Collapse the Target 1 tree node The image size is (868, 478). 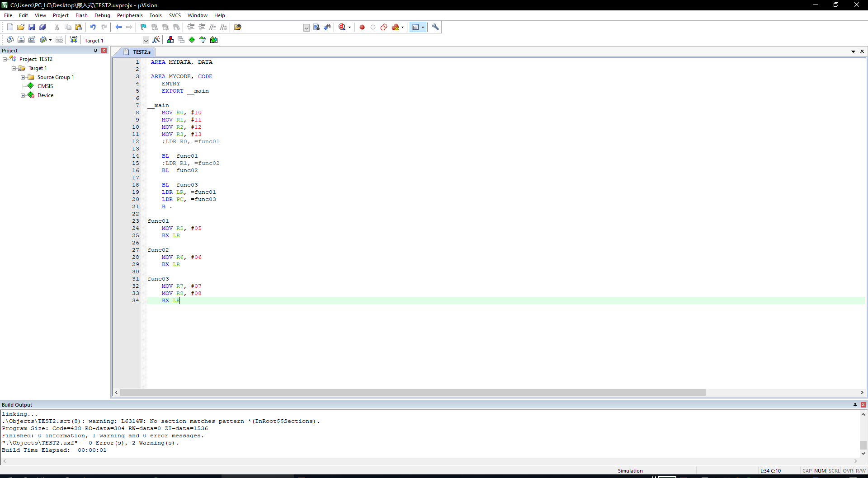pyautogui.click(x=14, y=68)
